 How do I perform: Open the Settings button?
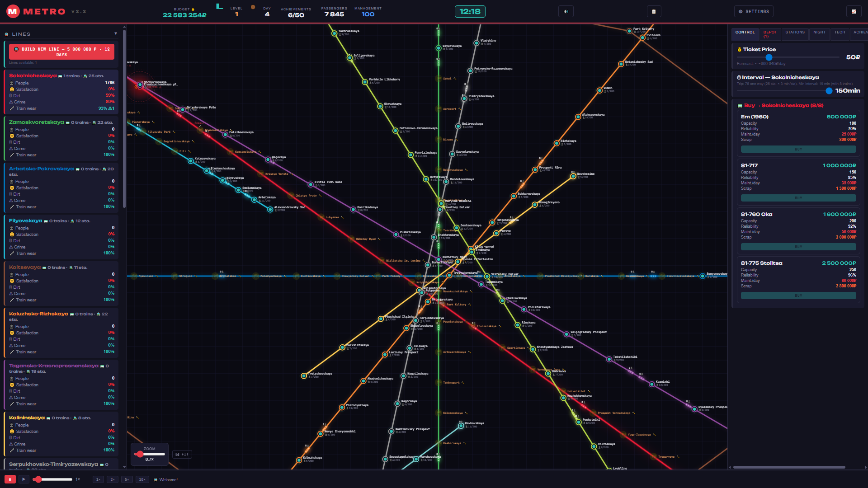pyautogui.click(x=754, y=11)
